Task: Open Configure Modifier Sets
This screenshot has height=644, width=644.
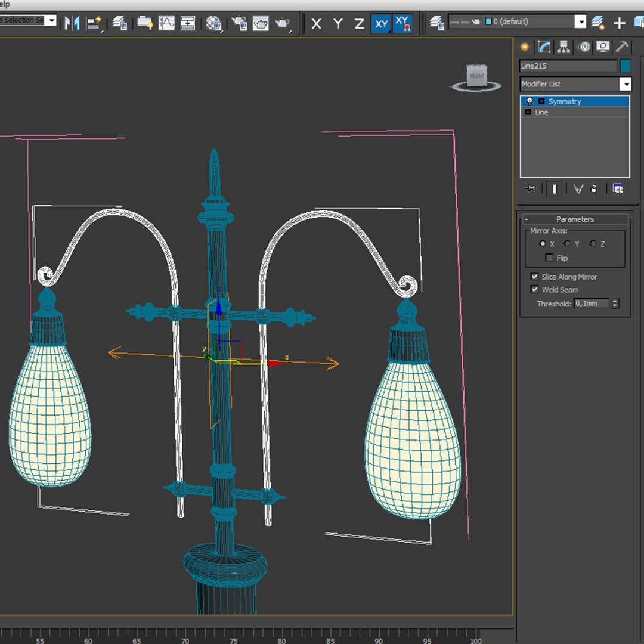Action: point(618,188)
